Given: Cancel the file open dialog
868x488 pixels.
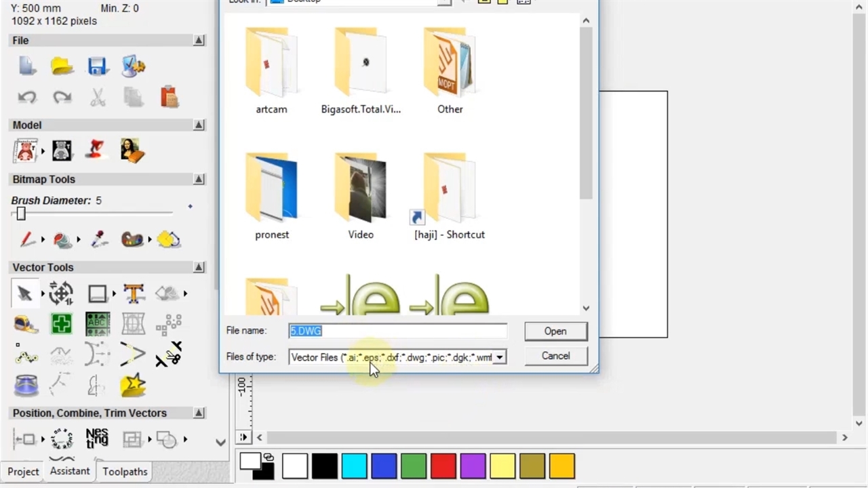Looking at the screenshot, I should [x=555, y=356].
